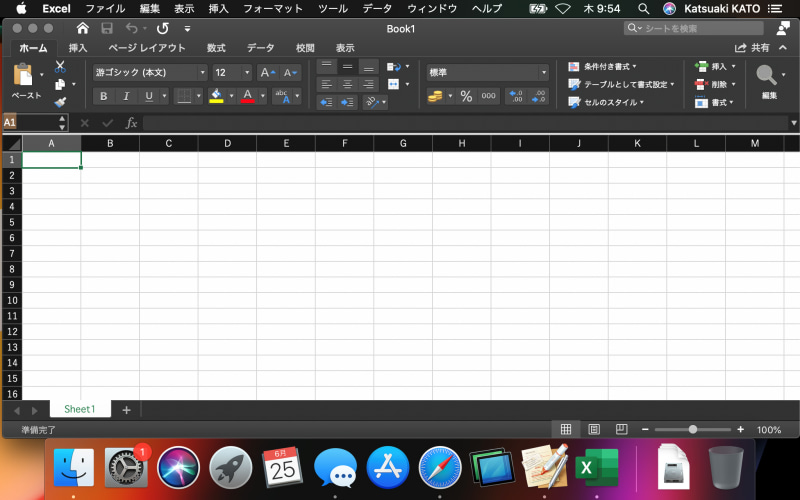Select the Sheet1 tab
Viewport: 800px width, 500px height.
pos(80,409)
